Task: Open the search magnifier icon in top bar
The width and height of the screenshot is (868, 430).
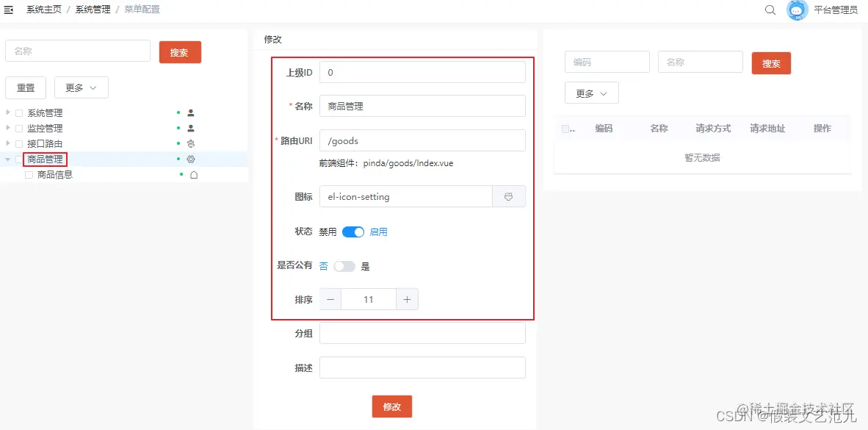Action: coord(770,10)
